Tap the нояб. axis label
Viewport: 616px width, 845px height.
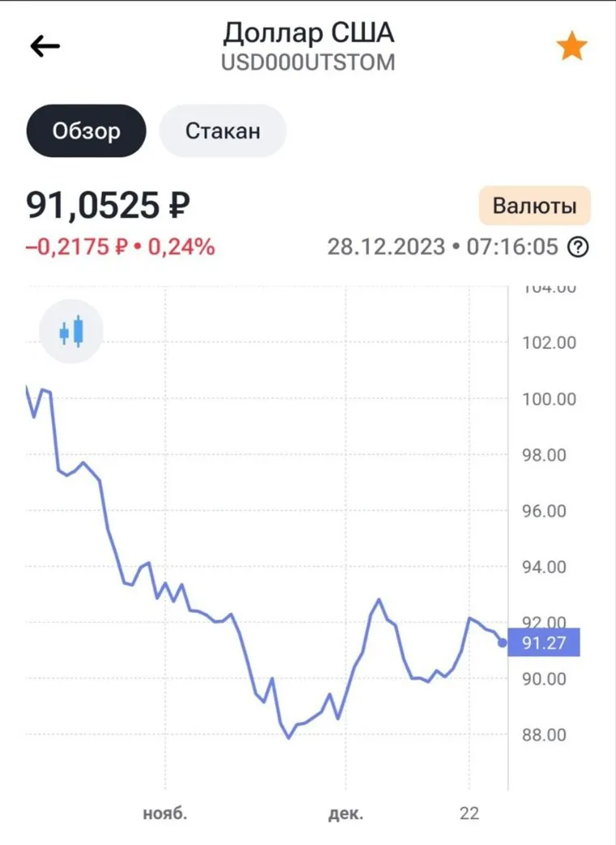(165, 813)
